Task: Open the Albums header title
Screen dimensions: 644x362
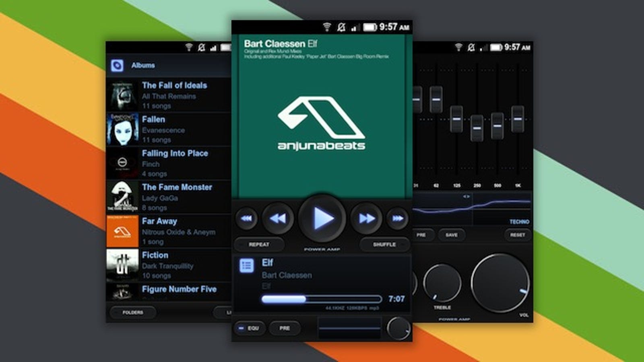Action: (143, 65)
